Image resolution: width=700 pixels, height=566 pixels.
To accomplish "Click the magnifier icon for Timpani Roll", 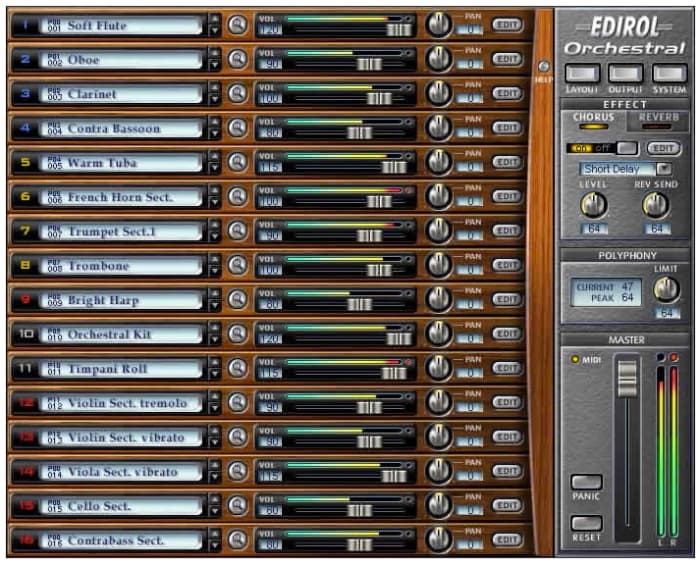I will pyautogui.click(x=238, y=368).
